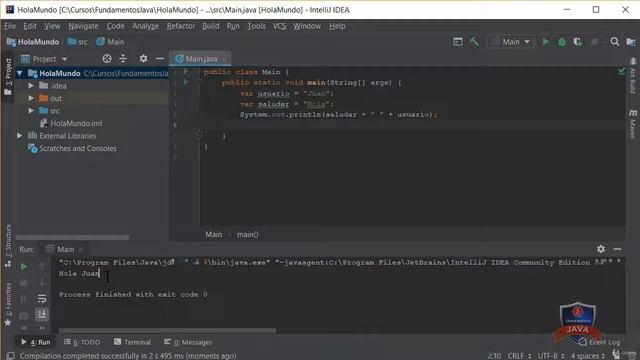Click the Project panel horizontal scrollbar
This screenshot has height=360, width=640.
(x=72, y=237)
